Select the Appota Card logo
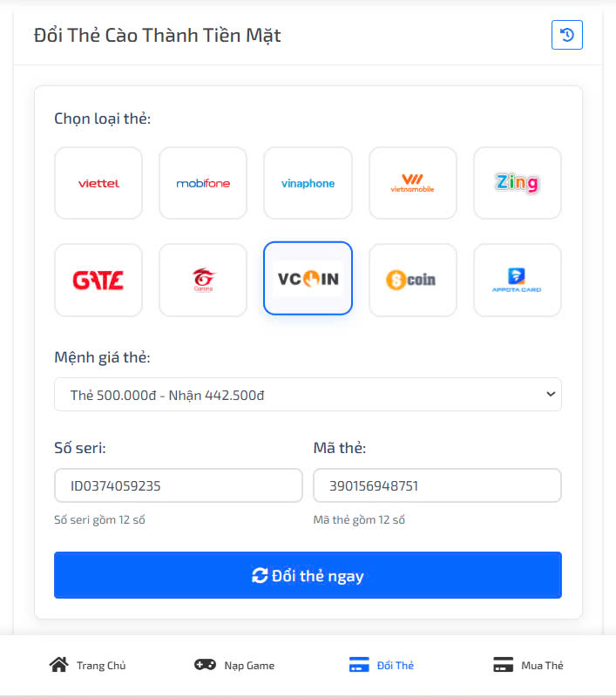 518,280
